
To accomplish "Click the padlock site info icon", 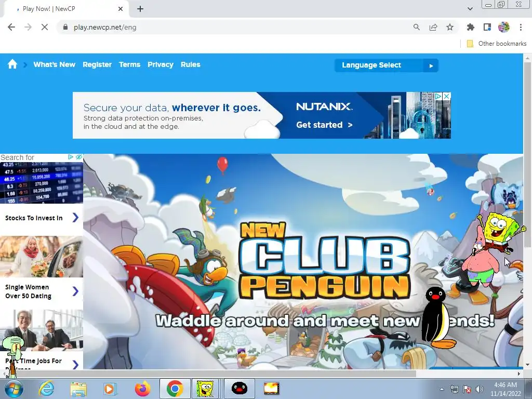I will [x=65, y=27].
